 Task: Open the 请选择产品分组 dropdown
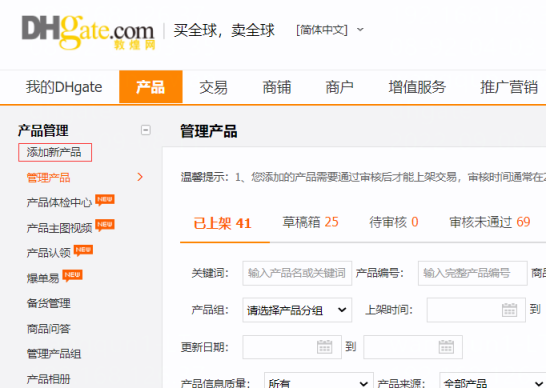coord(297,310)
